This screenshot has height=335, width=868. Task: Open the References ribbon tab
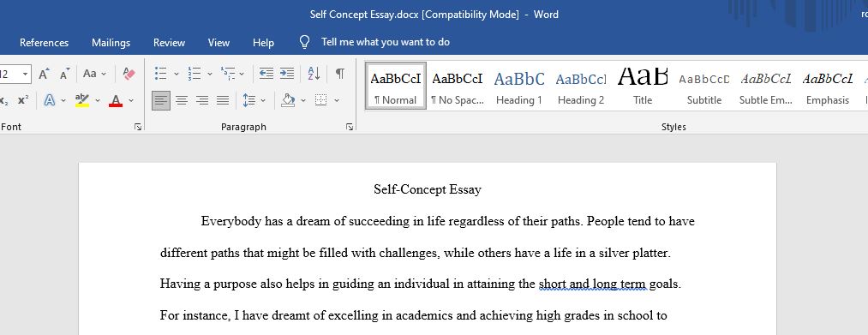pos(45,43)
